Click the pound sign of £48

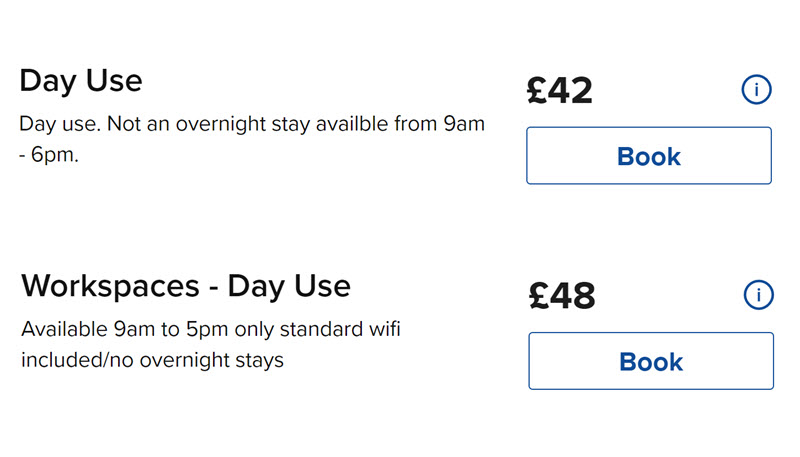tap(539, 296)
